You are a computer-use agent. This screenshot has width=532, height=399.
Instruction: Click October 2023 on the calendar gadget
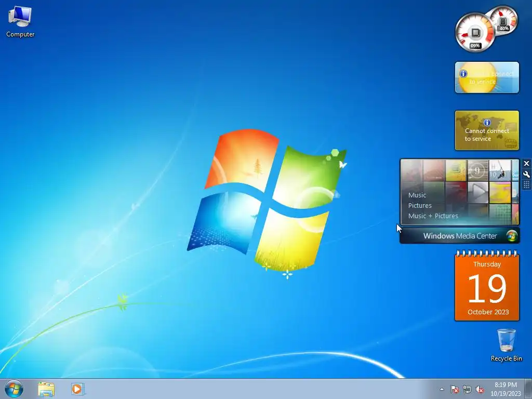[x=488, y=312]
